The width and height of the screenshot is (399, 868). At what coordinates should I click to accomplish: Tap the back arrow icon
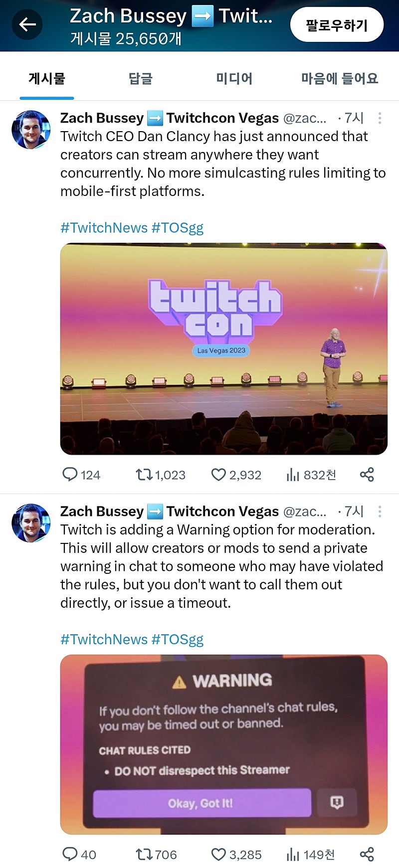pyautogui.click(x=27, y=24)
